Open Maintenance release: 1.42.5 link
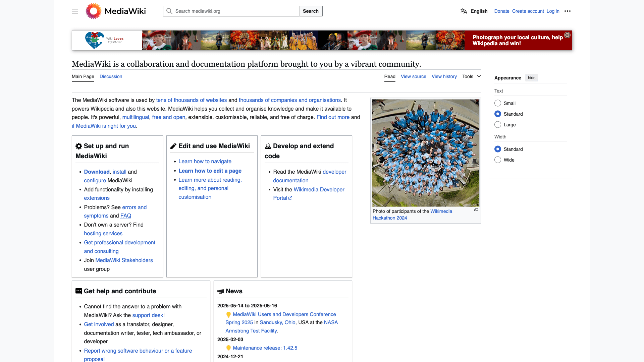644x362 pixels. point(265,348)
